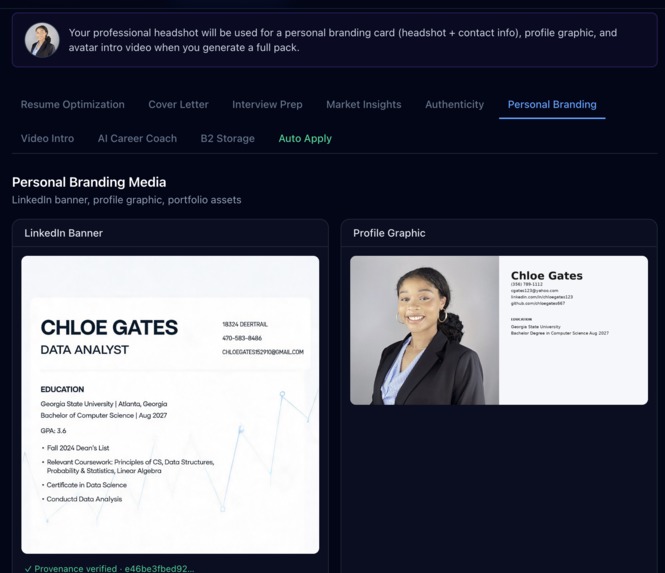This screenshot has width=665, height=573.
Task: Click the headshot usage notice text
Action: pos(343,40)
